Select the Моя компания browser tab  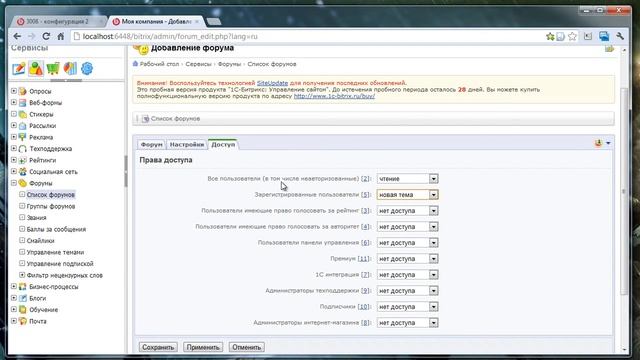click(x=156, y=21)
